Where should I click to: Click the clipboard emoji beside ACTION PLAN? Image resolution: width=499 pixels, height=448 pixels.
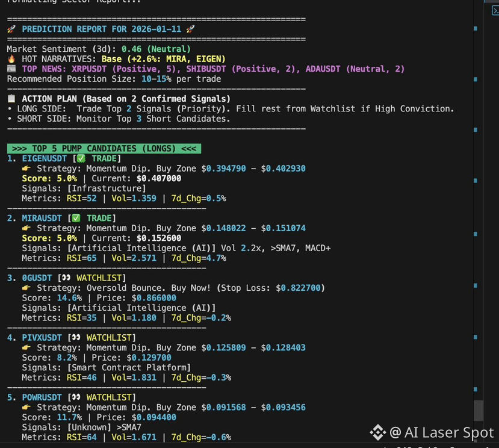11,99
